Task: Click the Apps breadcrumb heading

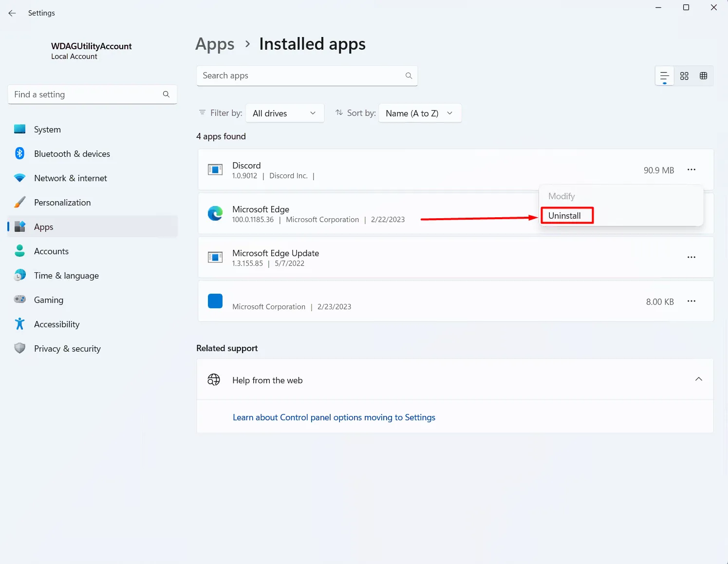Action: click(215, 44)
